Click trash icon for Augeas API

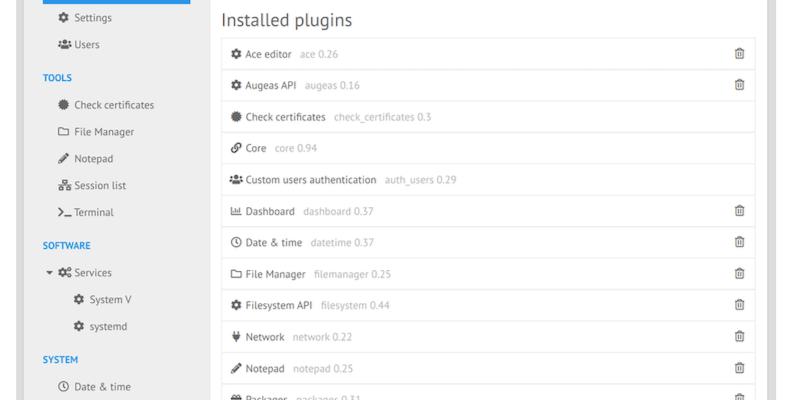tap(739, 85)
